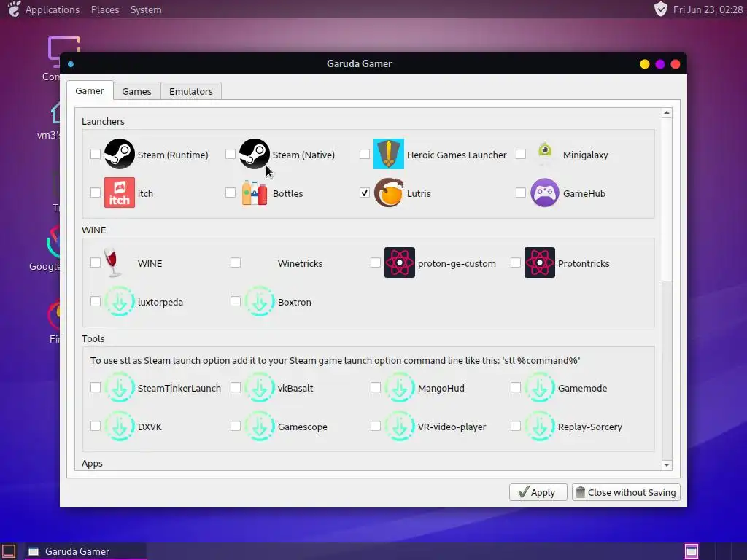The image size is (747, 560).
Task: Click the Minigalaxy icon
Action: coord(545,152)
